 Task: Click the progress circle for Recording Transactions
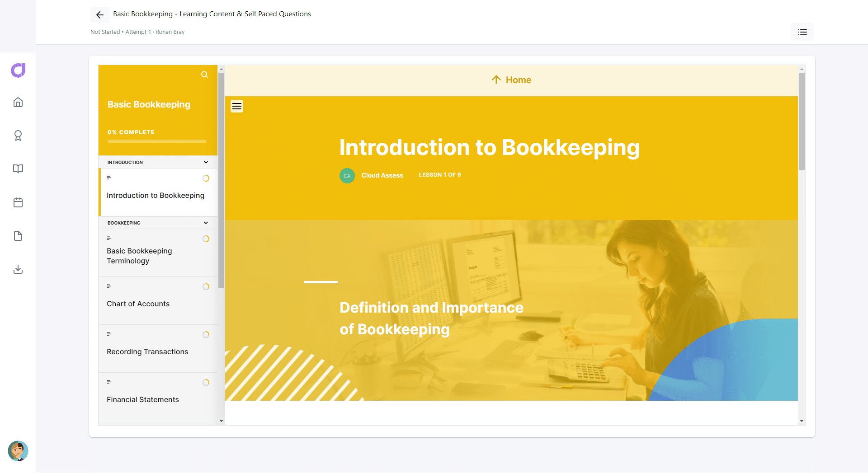(206, 335)
